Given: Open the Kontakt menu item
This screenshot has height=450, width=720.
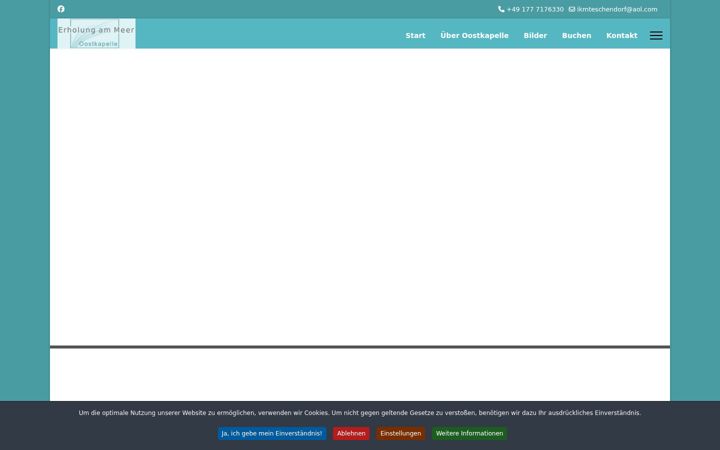Looking at the screenshot, I should 621,35.
